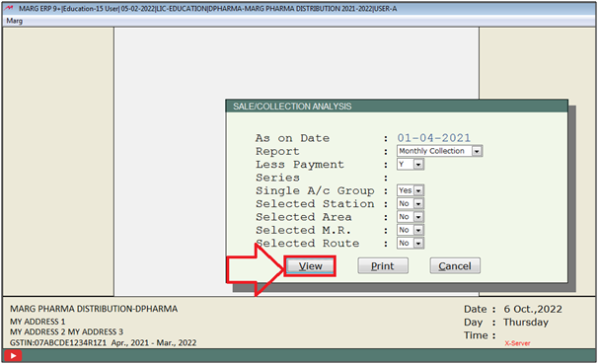Screen dimensions: 599x364
Task: Click MY ADDRESS 2 MY ADDRESS 3 text
Action: [x=66, y=331]
